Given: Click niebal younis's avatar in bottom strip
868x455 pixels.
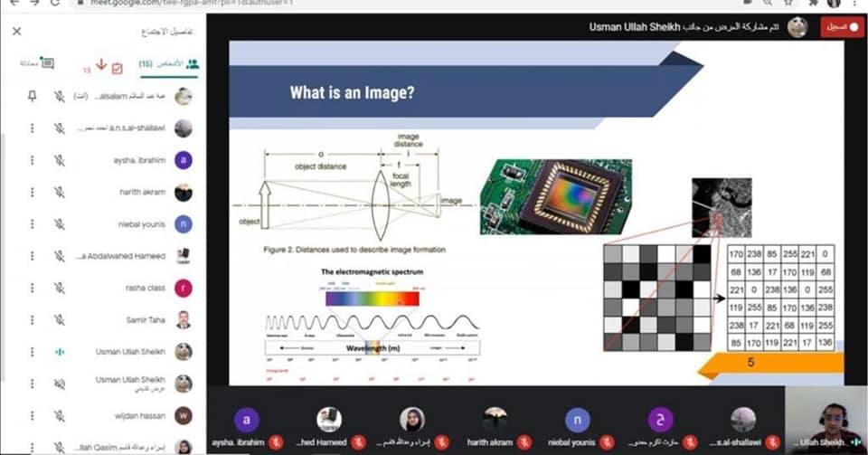Looking at the screenshot, I should pyautogui.click(x=577, y=420).
